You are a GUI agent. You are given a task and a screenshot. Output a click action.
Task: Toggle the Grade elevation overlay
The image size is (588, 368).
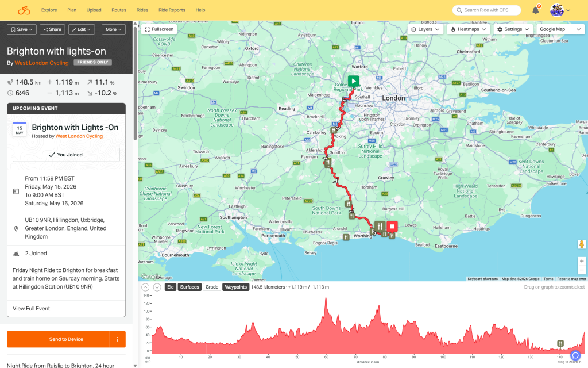coord(212,287)
